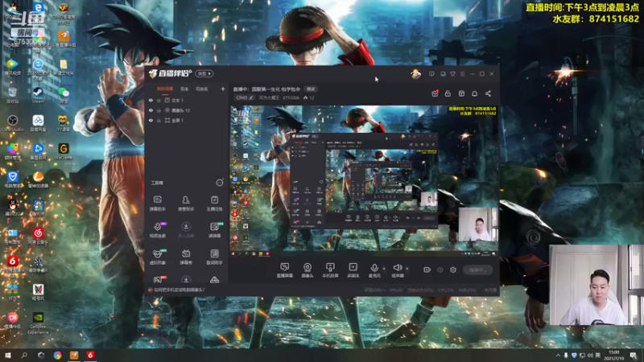Toggle visibility eye of 全屏 1 source
Screen dimensions: 644x362
coord(151,121)
